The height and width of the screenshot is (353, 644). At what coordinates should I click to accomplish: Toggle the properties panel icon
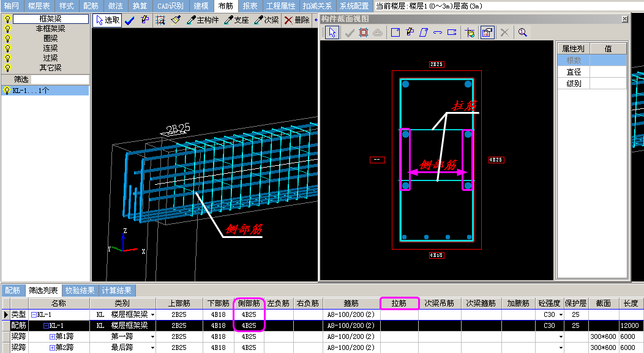(x=487, y=32)
